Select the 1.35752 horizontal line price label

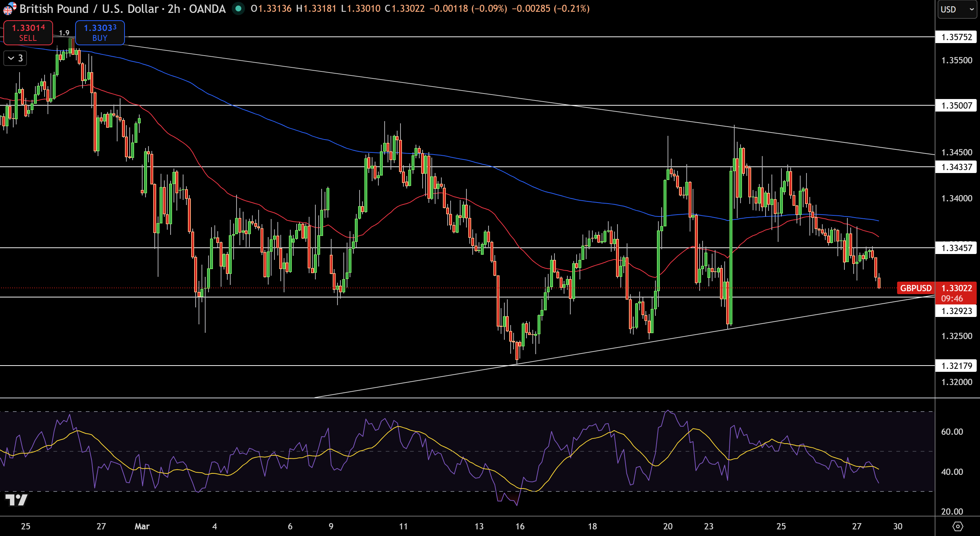pos(956,37)
